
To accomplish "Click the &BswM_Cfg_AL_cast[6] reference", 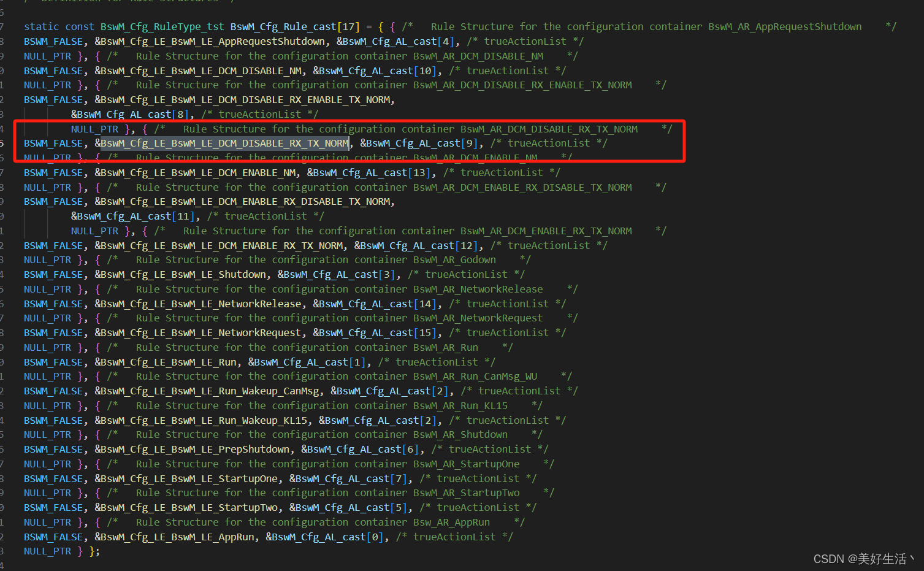I will pyautogui.click(x=360, y=449).
